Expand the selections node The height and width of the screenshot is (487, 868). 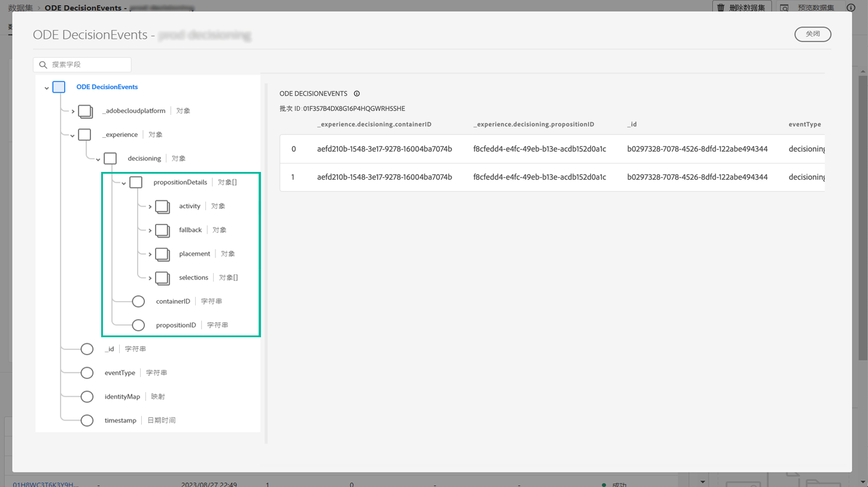click(150, 279)
